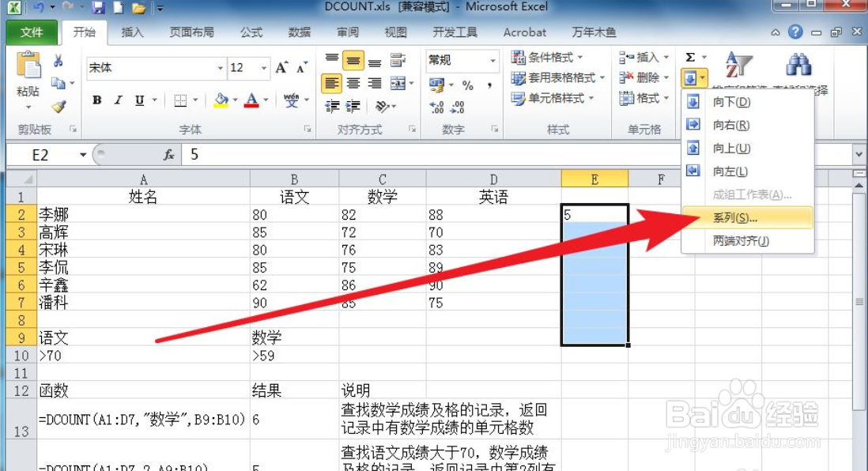Screen dimensions: 868x471
Task: Click the AutoSum Σ icon
Action: tap(690, 56)
